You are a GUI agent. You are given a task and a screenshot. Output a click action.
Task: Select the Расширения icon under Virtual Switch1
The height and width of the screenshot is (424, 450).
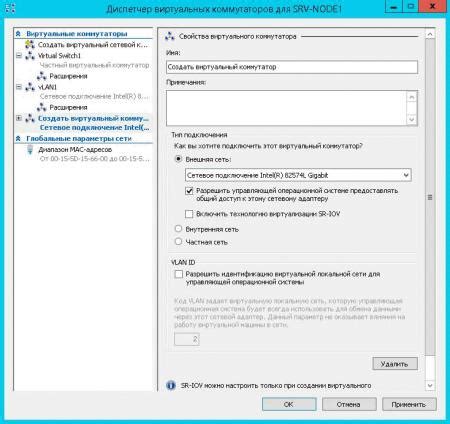tap(42, 76)
